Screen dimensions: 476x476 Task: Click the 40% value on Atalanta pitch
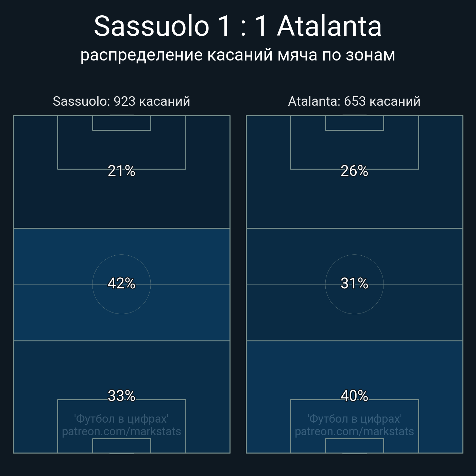354,396
